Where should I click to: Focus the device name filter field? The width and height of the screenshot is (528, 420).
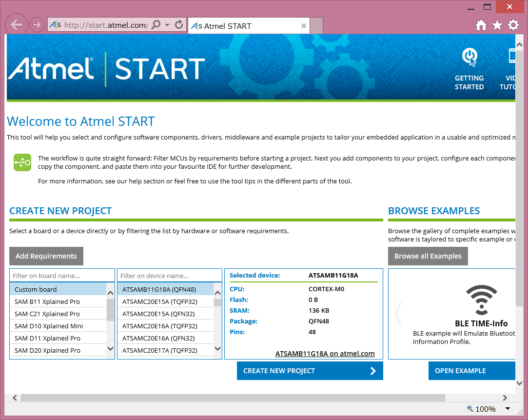[169, 276]
